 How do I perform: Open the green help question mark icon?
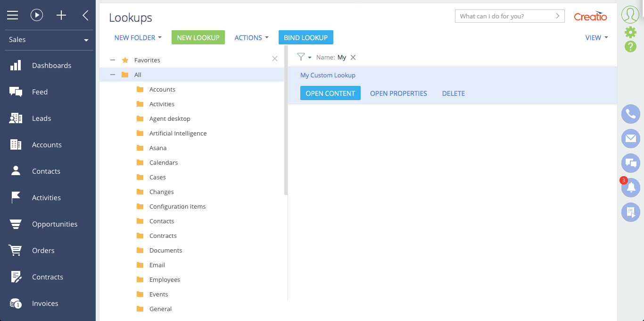pyautogui.click(x=630, y=46)
